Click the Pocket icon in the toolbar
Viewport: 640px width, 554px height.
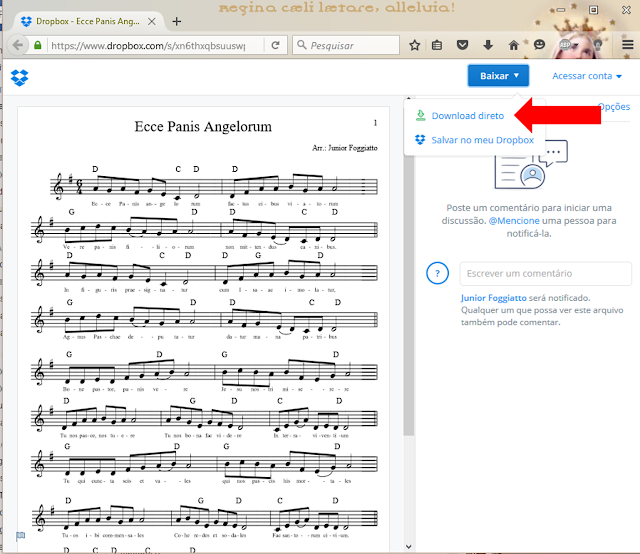tap(462, 45)
